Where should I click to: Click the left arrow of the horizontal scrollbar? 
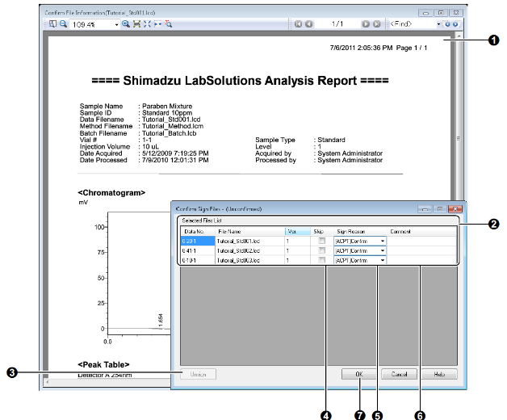click(48, 382)
